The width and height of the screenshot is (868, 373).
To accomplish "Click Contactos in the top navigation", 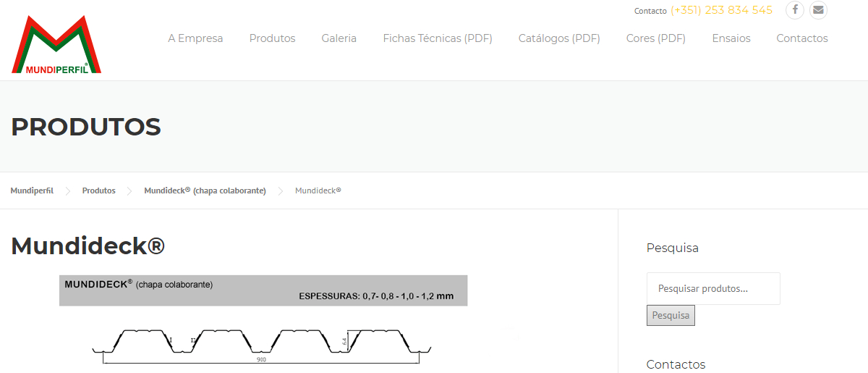I will pyautogui.click(x=801, y=38).
